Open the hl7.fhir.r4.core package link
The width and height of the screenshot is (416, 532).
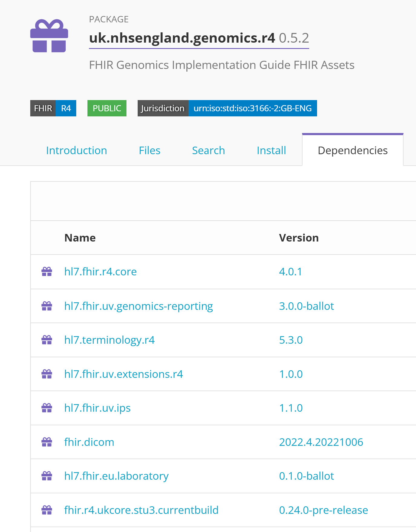(100, 272)
